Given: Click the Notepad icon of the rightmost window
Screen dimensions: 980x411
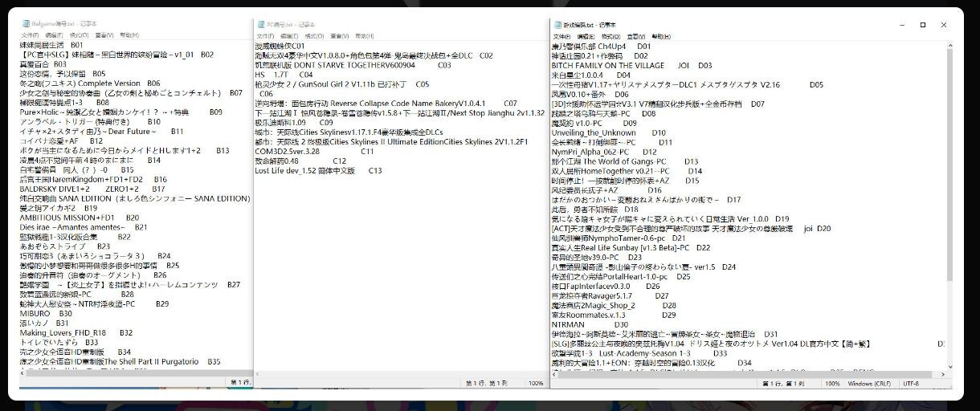Looking at the screenshot, I should click(557, 25).
